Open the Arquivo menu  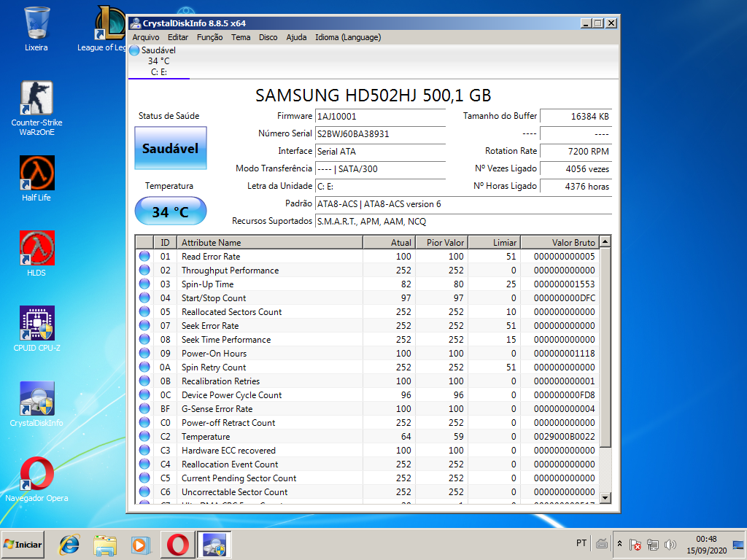(x=146, y=37)
